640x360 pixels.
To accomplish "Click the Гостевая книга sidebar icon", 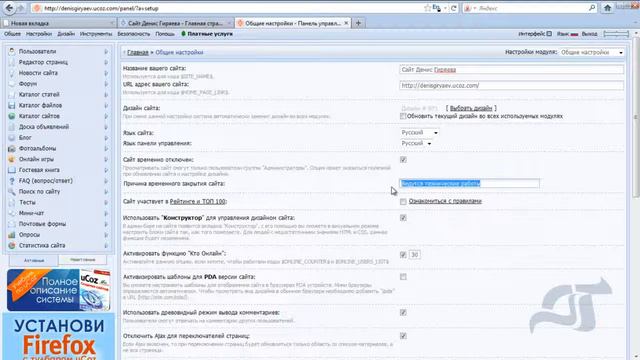I will (11, 170).
